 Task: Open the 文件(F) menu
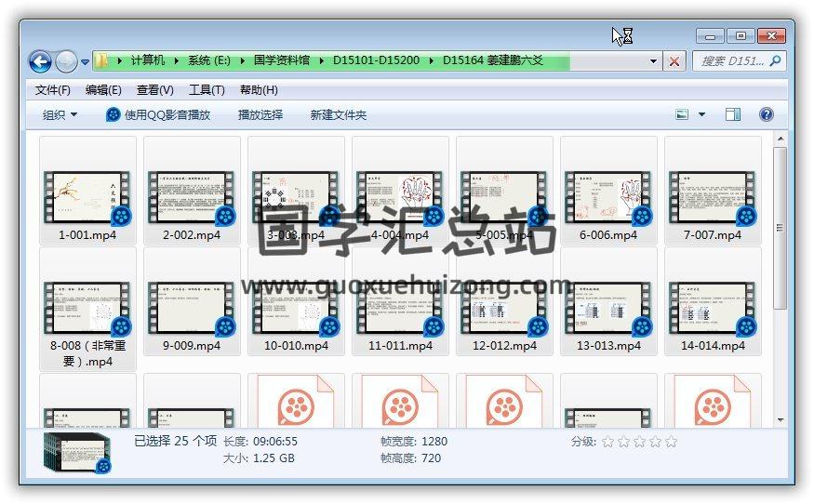click(x=52, y=90)
